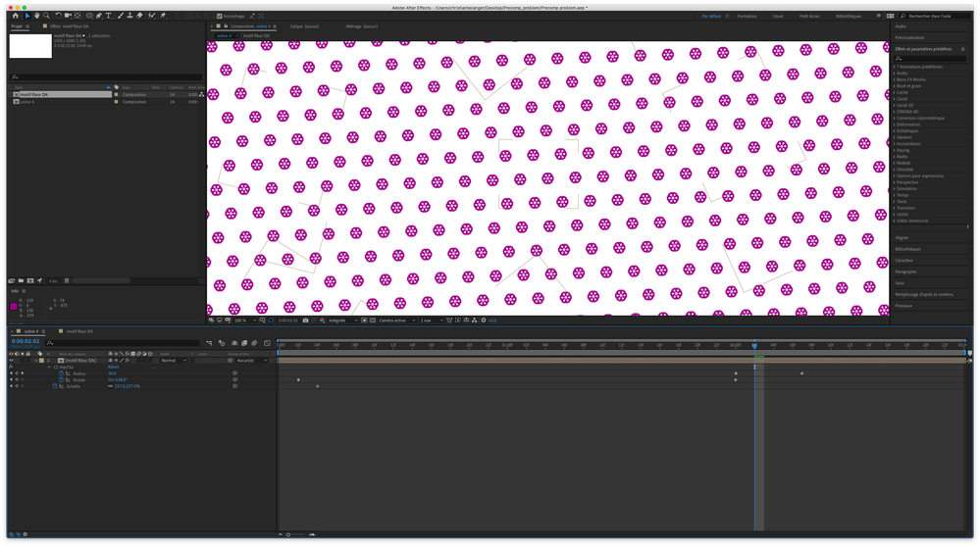Open the 1 vue layout dropdown
980x546 pixels.
(x=432, y=320)
